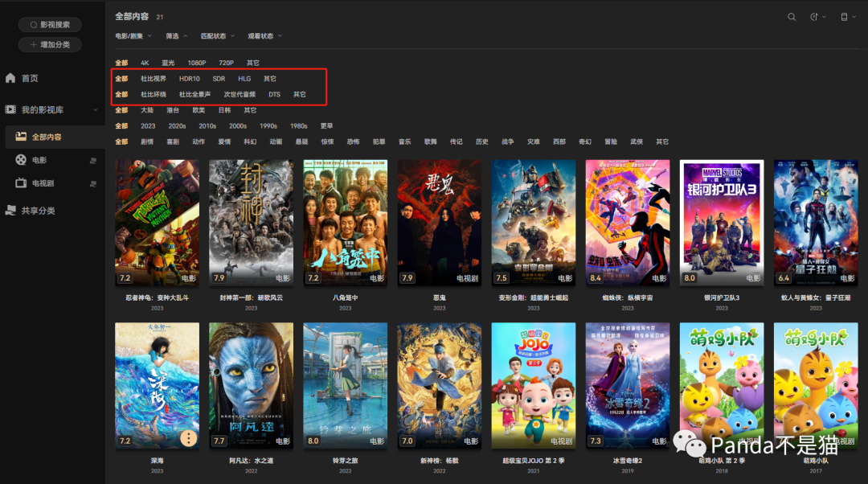Open the 封神第一部 poster

coord(252,223)
